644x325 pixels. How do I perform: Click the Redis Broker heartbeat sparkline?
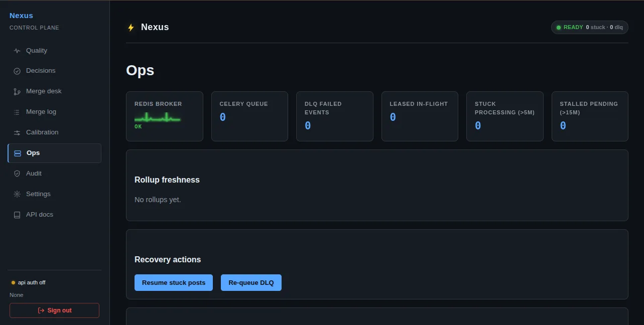point(158,118)
